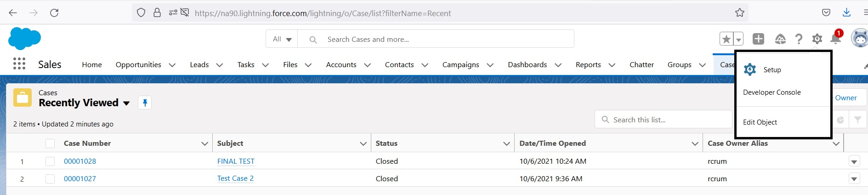
Task: Bookmark this page with the browser star
Action: [x=739, y=13]
